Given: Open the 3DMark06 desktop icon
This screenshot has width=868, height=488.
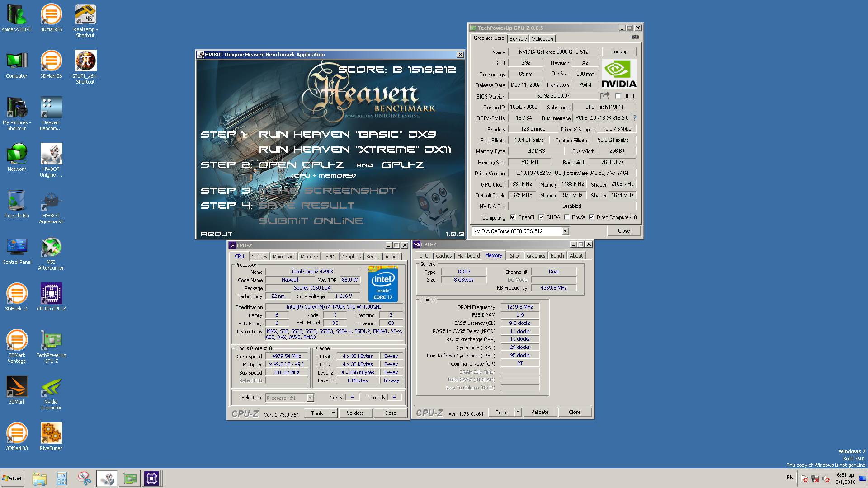Looking at the screenshot, I should pyautogui.click(x=51, y=65).
